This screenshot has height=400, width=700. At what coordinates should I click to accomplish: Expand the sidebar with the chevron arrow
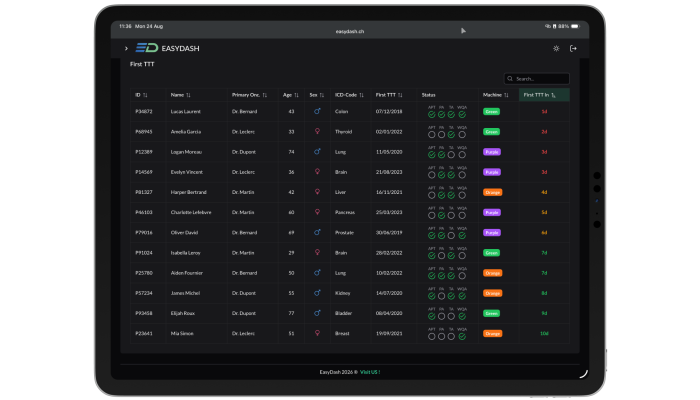pos(126,48)
